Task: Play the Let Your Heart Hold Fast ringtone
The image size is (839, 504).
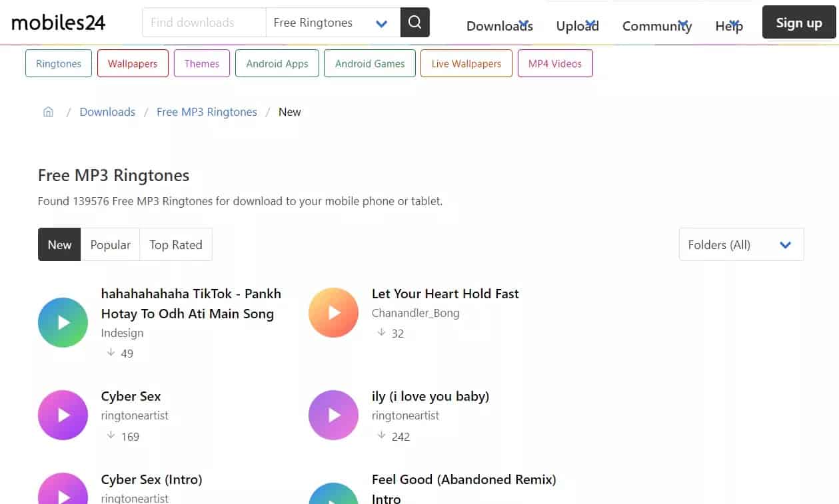Action: click(x=333, y=313)
